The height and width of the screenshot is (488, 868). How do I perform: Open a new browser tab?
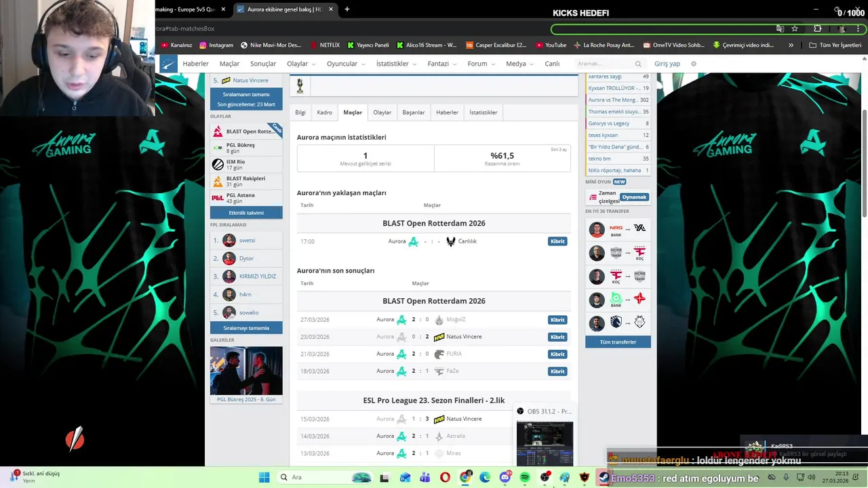[347, 9]
